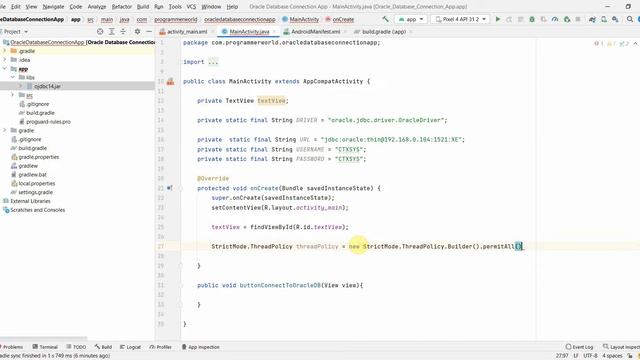
Task: Expand the src folder
Action: coord(13,95)
